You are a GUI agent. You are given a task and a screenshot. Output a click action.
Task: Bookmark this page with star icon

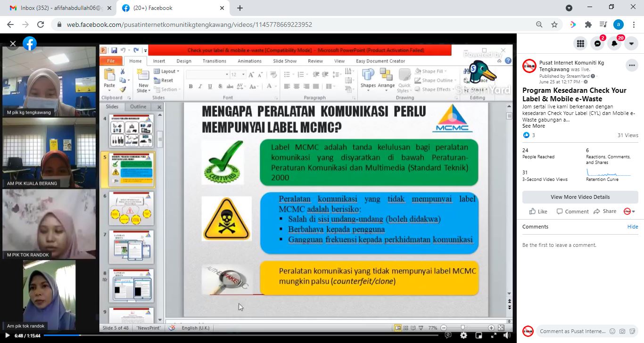pyautogui.click(x=554, y=24)
